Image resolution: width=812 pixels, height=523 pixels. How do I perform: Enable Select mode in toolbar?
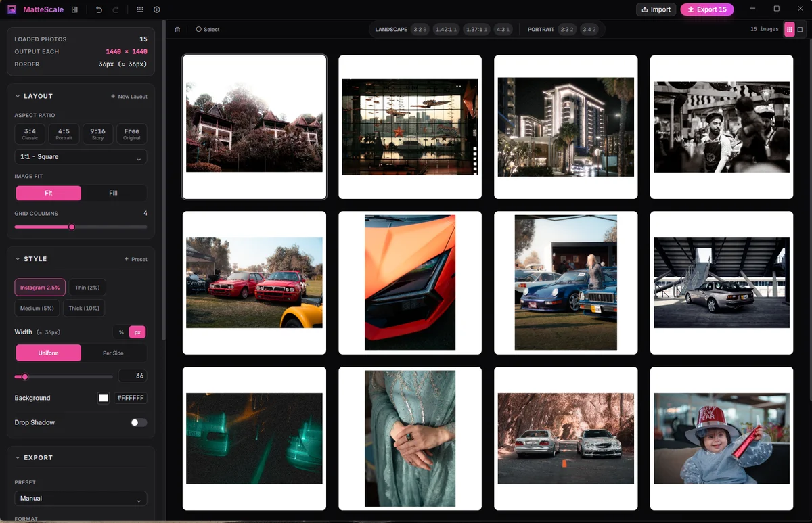pyautogui.click(x=208, y=30)
